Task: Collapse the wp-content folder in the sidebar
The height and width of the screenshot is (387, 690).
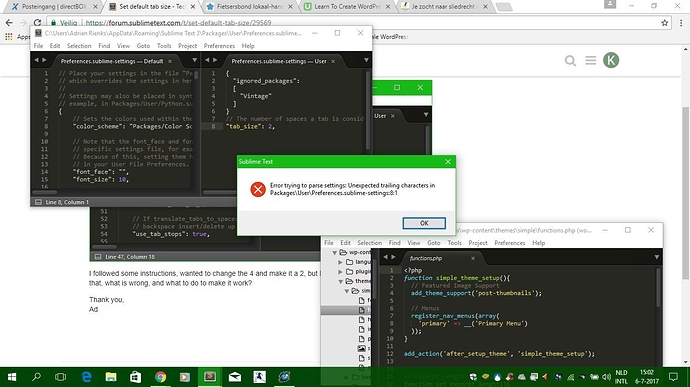Action: [334, 253]
